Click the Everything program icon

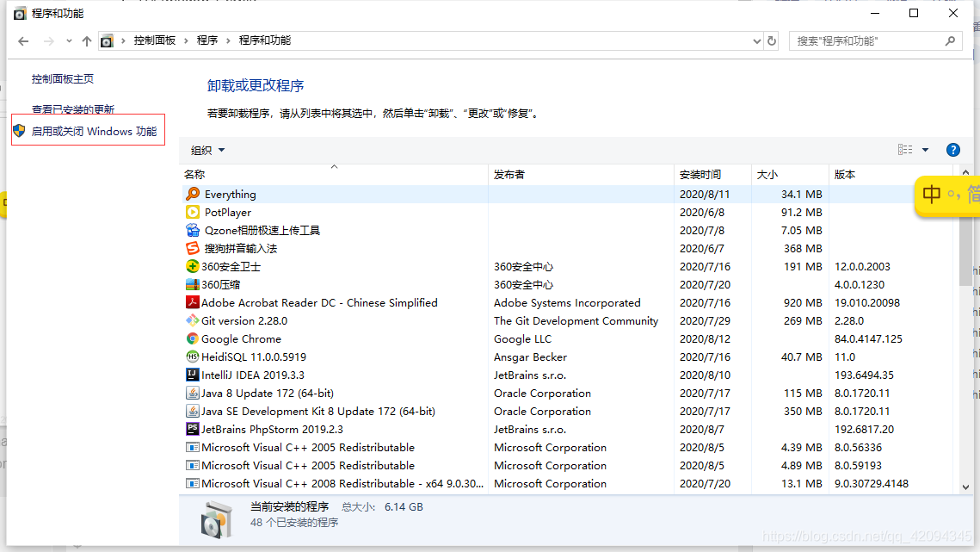pyautogui.click(x=193, y=194)
